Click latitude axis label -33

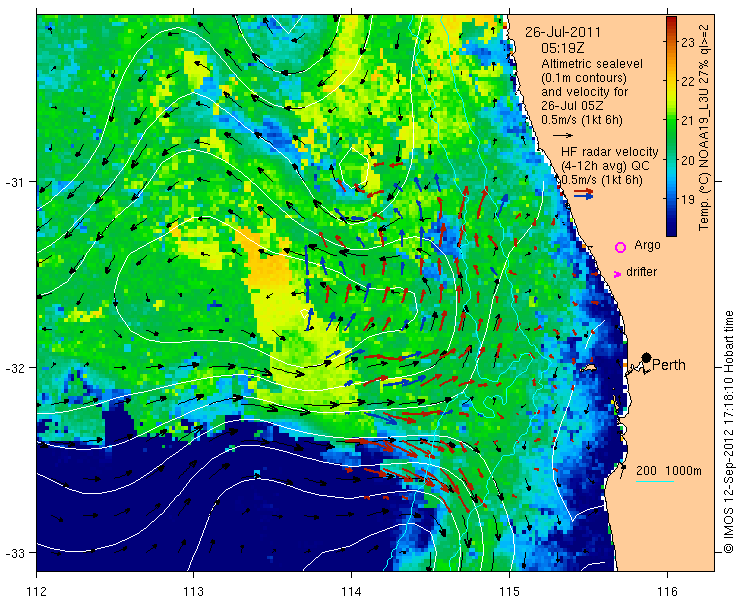[x=15, y=552]
